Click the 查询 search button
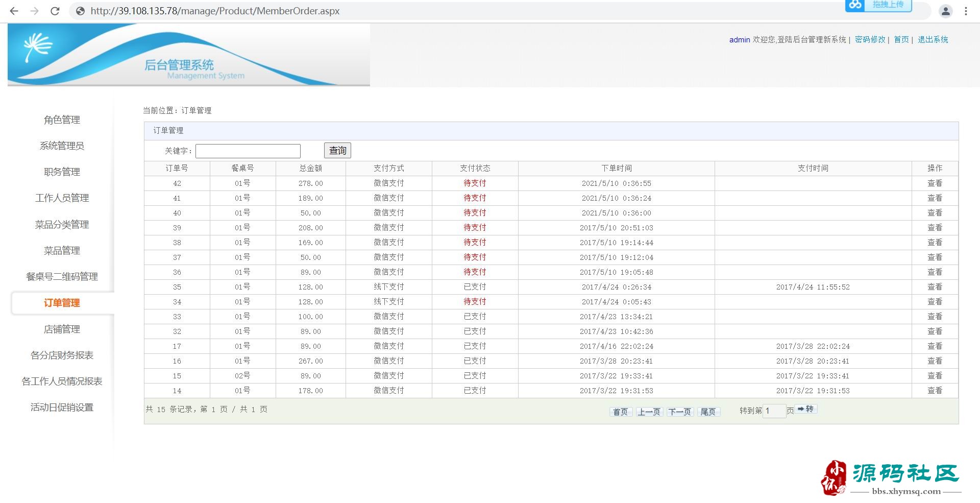This screenshot has height=503, width=980. 337,150
